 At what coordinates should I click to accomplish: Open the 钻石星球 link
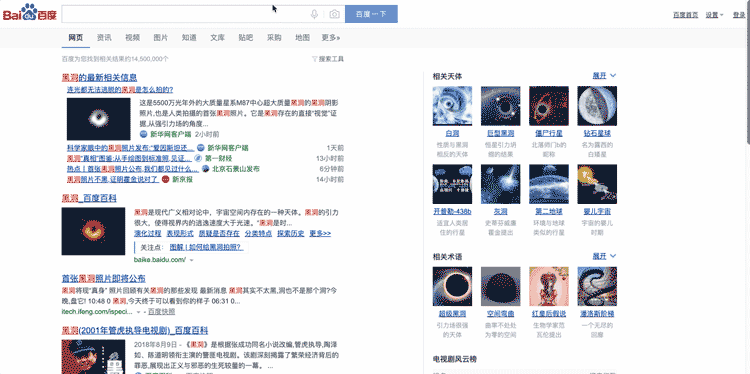[x=597, y=133]
